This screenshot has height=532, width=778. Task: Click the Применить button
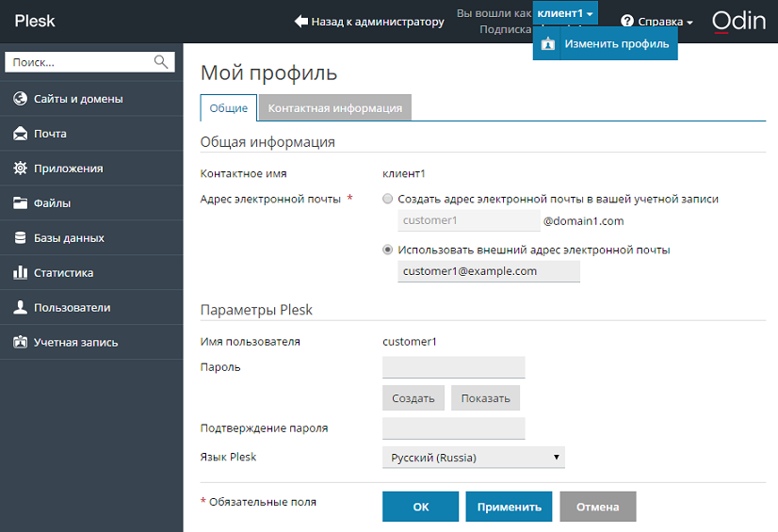pos(509,507)
